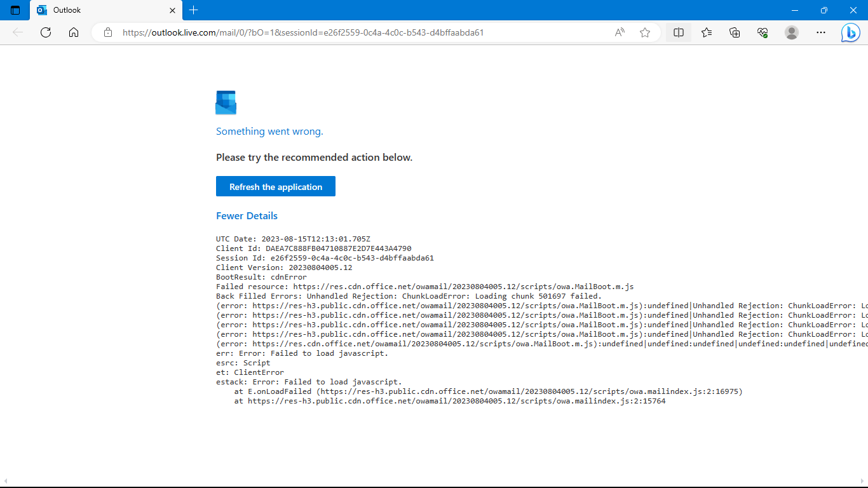Open Settings and more ellipsis menu
Viewport: 868px width, 488px height.
[821, 32]
